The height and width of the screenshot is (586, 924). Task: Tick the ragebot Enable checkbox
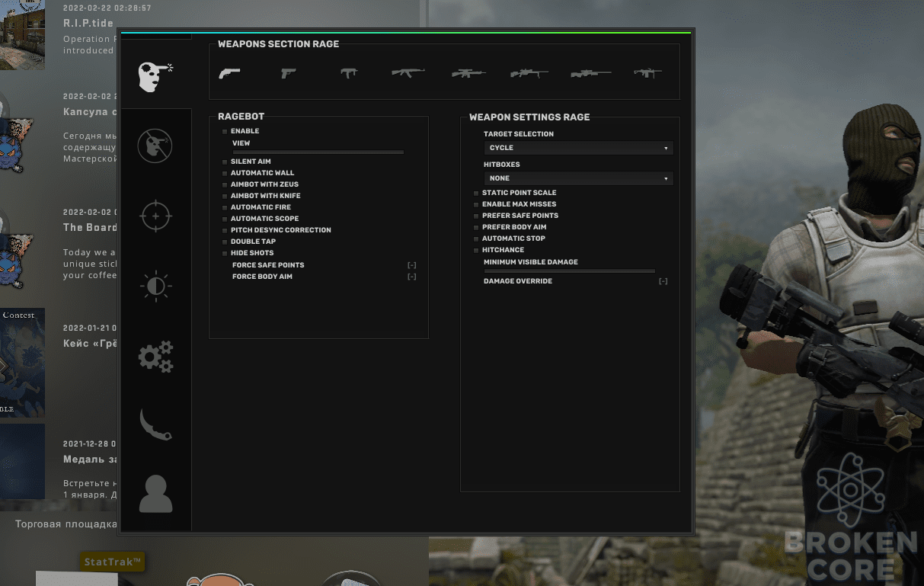225,132
